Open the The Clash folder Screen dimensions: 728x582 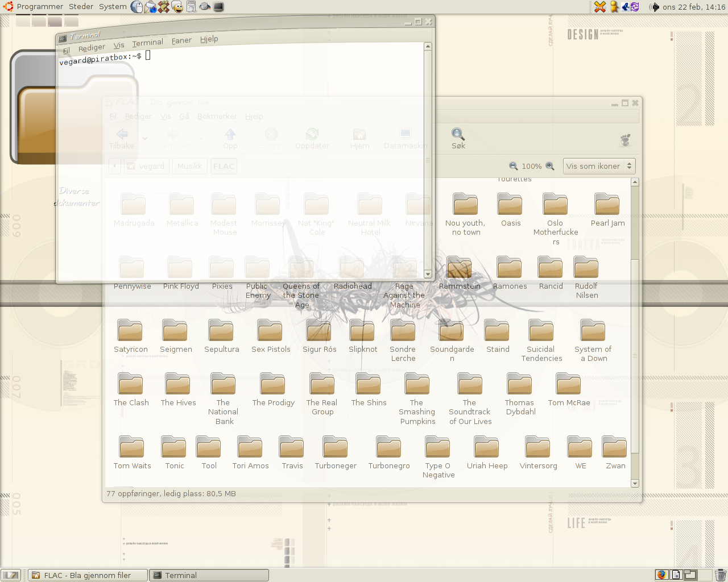tap(131, 390)
